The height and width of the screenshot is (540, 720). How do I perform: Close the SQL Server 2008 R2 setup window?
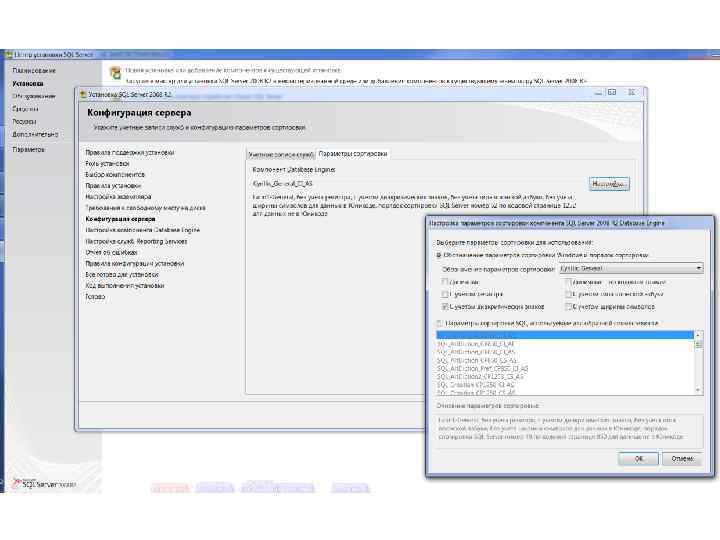pyautogui.click(x=632, y=93)
